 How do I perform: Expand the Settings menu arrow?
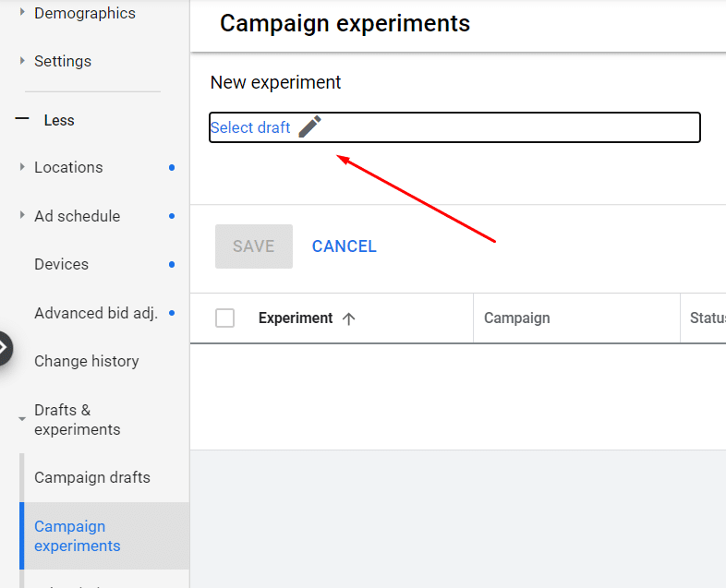tap(22, 61)
